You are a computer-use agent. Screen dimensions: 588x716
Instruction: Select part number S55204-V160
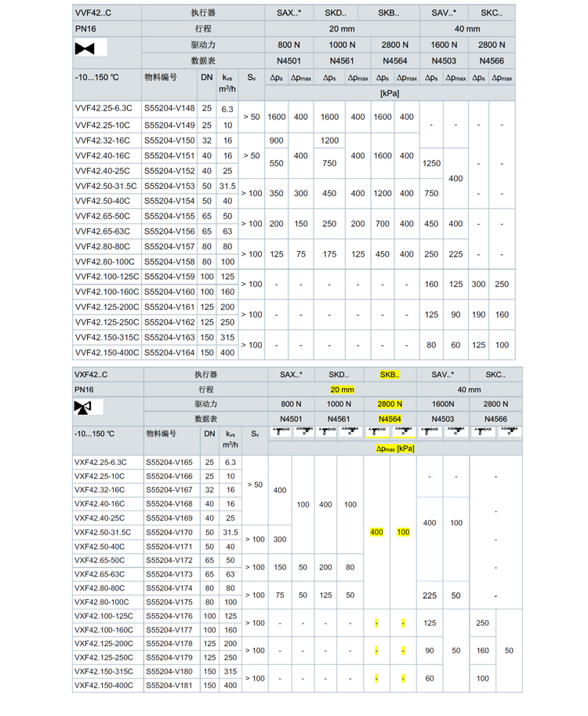coord(169,292)
